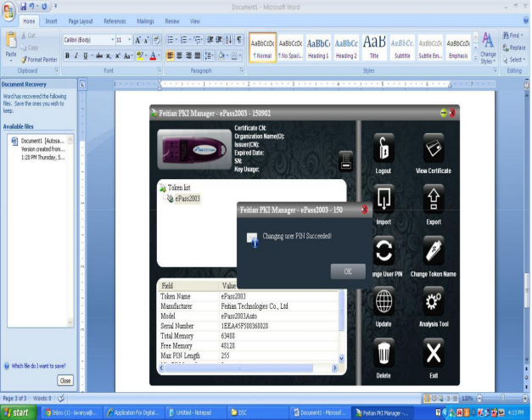This screenshot has width=532, height=420.
Task: Click the Grow Font icon
Action: (x=137, y=40)
